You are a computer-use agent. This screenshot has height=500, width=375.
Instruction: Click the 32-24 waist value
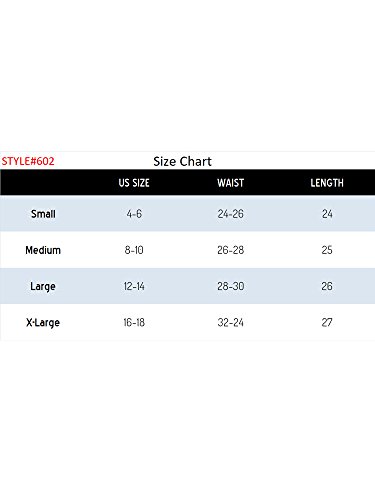point(231,323)
